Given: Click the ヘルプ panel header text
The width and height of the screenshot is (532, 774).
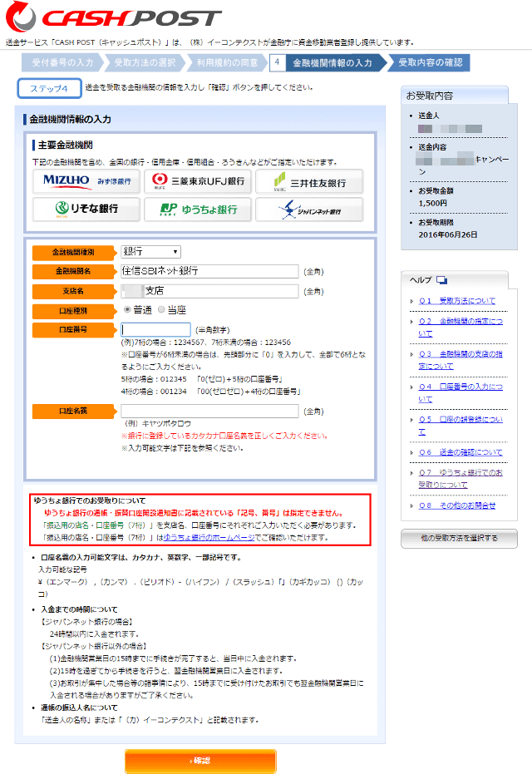Looking at the screenshot, I should click(421, 280).
